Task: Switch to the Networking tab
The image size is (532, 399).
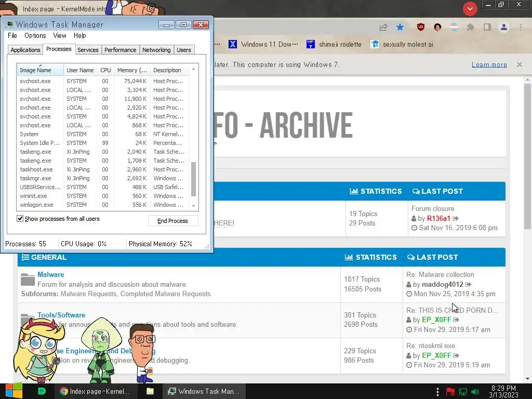Action: 156,50
